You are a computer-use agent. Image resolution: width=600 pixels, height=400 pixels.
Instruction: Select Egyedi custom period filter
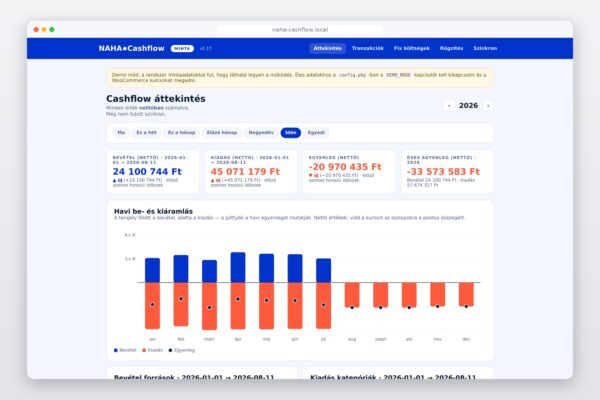[316, 132]
